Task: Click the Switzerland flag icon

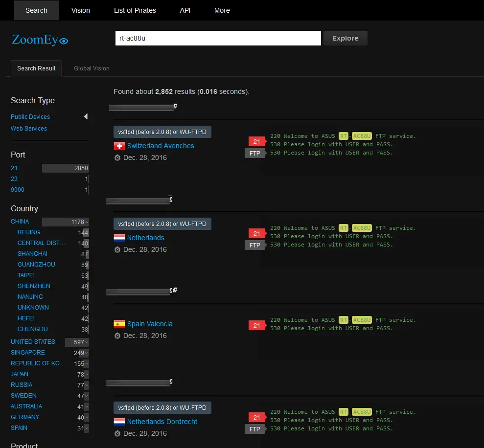Action: click(119, 146)
